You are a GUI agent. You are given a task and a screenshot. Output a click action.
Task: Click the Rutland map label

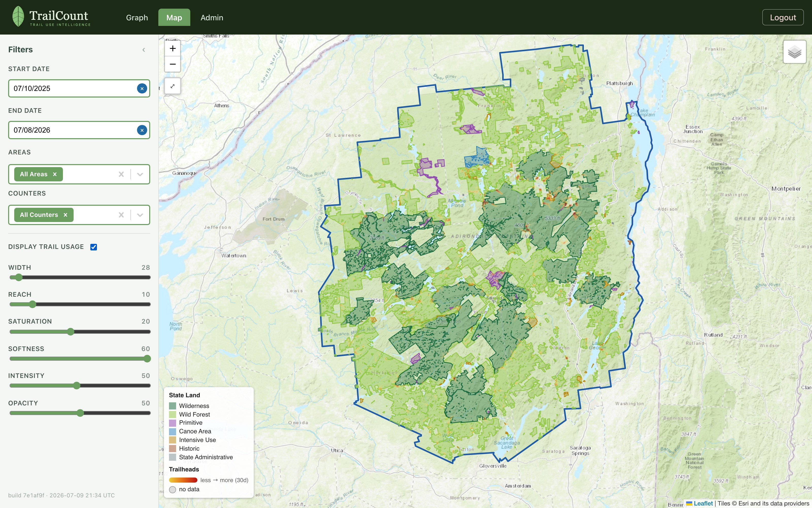(x=713, y=335)
